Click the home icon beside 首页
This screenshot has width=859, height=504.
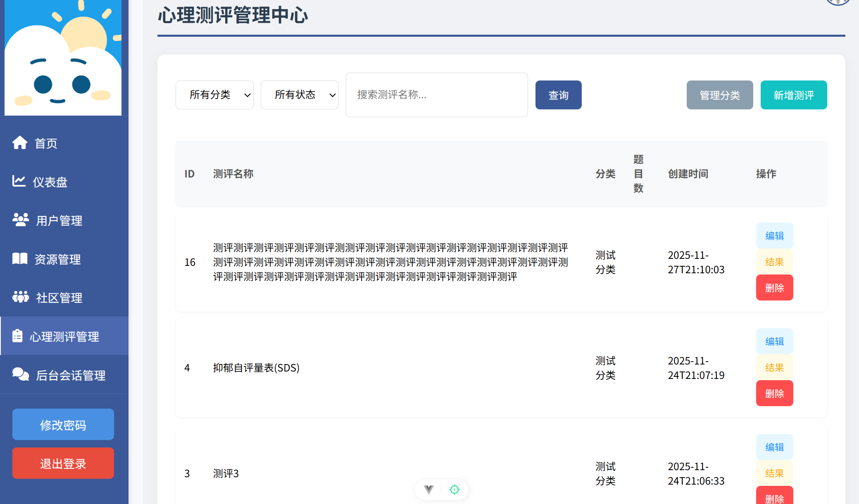[20, 143]
